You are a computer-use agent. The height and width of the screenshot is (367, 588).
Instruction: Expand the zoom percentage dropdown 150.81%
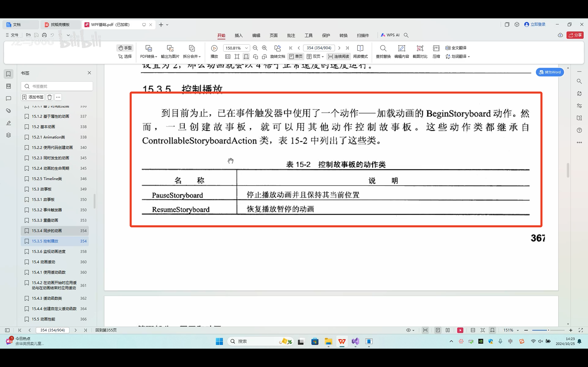click(x=246, y=48)
